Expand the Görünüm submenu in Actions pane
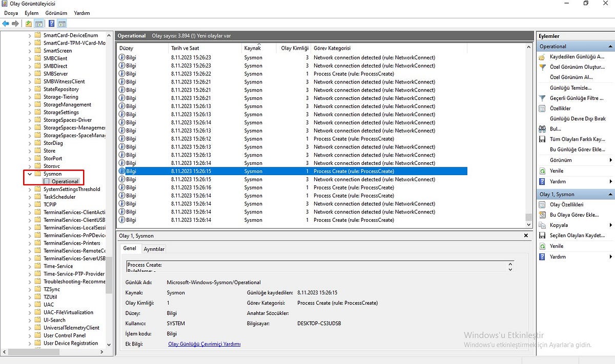615x364 pixels. (610, 160)
